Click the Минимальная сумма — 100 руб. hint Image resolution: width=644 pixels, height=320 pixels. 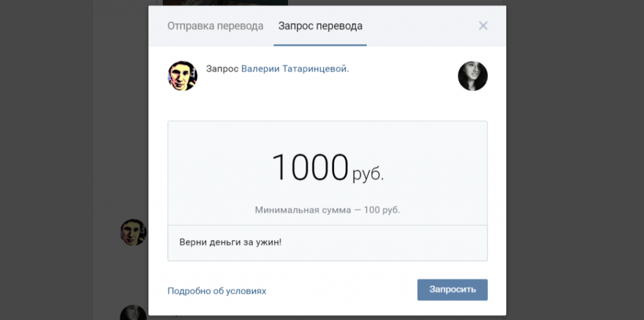point(327,209)
